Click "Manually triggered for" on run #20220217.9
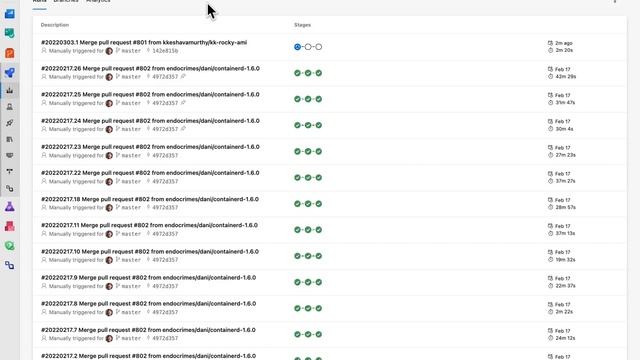Viewport: 640px width, 360px height. coord(76,286)
